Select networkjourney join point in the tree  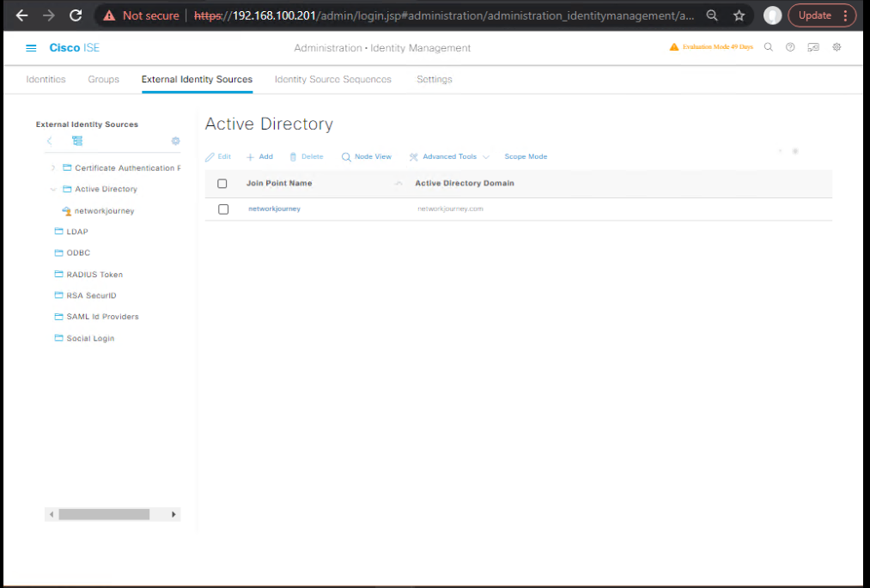pos(104,211)
